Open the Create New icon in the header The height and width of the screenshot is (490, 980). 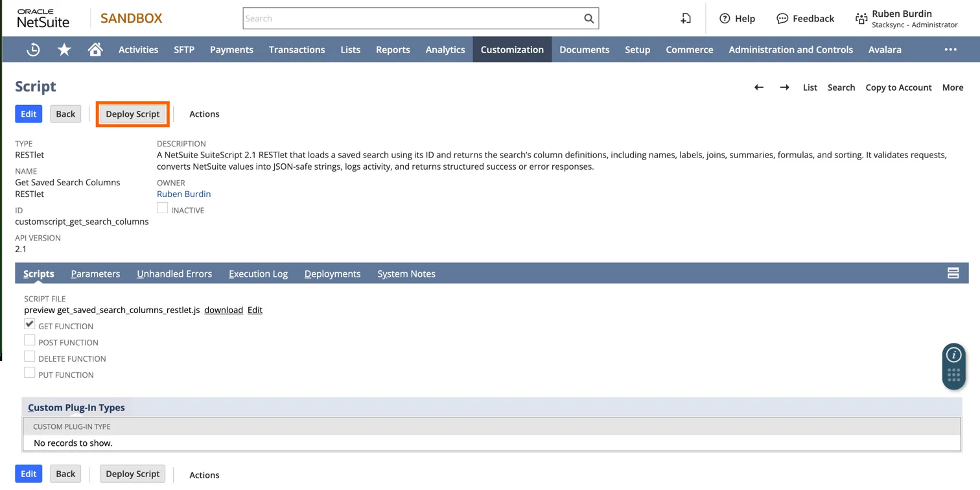click(686, 19)
